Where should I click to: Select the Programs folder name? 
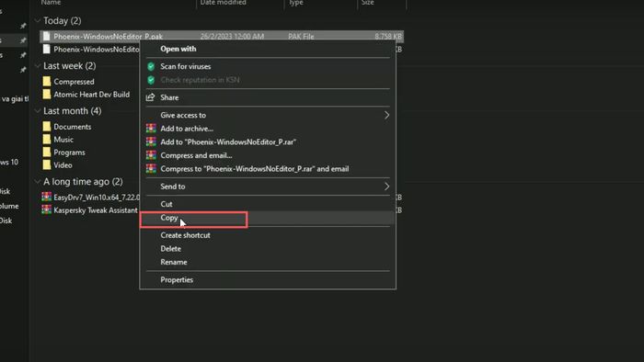click(69, 153)
